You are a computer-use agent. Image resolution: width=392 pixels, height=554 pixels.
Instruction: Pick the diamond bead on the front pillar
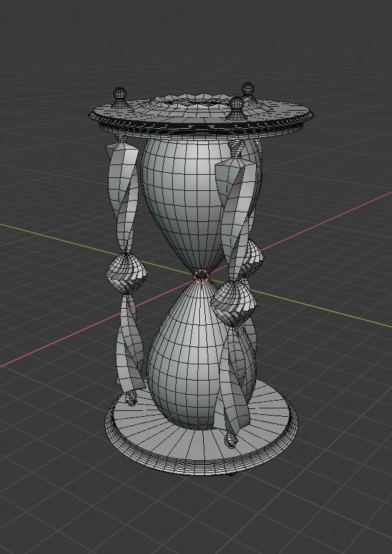234,303
